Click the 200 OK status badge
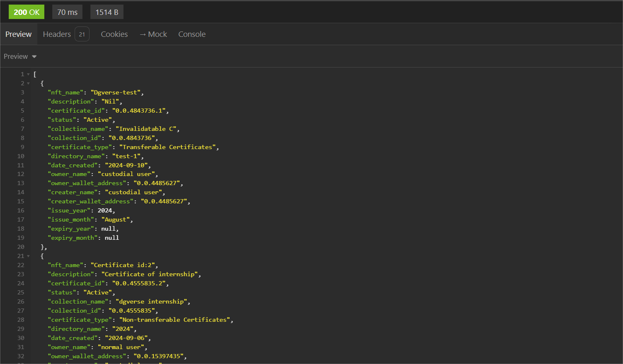Viewport: 623px width, 364px height. coord(26,12)
